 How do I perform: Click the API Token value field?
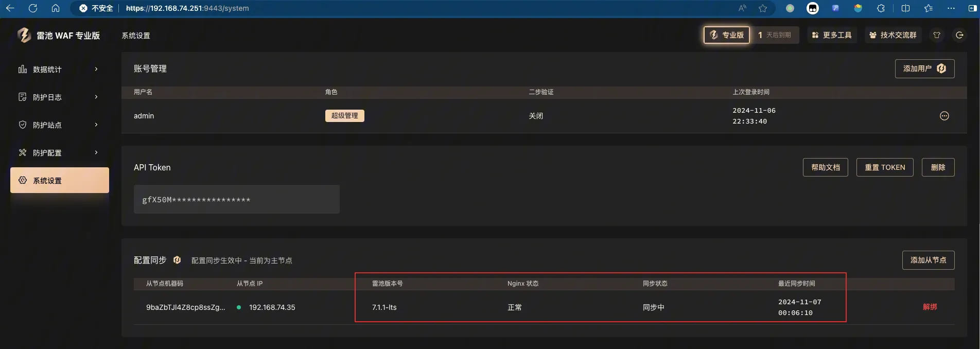[236, 200]
